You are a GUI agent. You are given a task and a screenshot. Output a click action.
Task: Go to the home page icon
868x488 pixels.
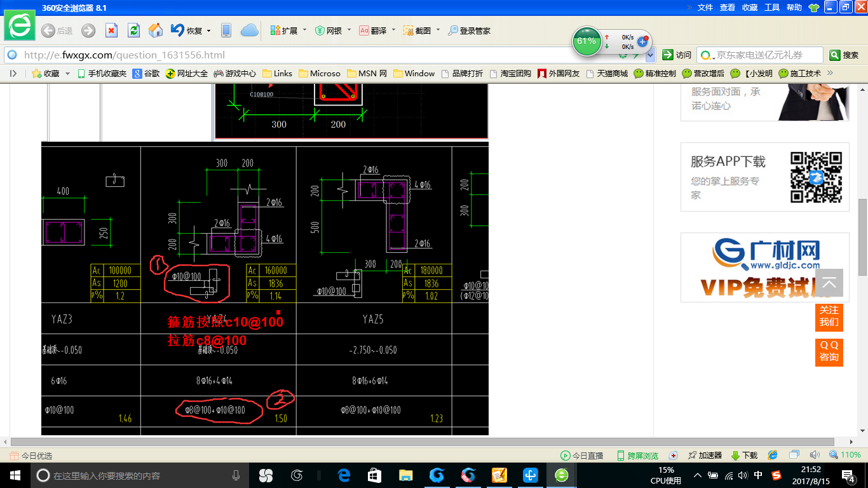pos(156,30)
